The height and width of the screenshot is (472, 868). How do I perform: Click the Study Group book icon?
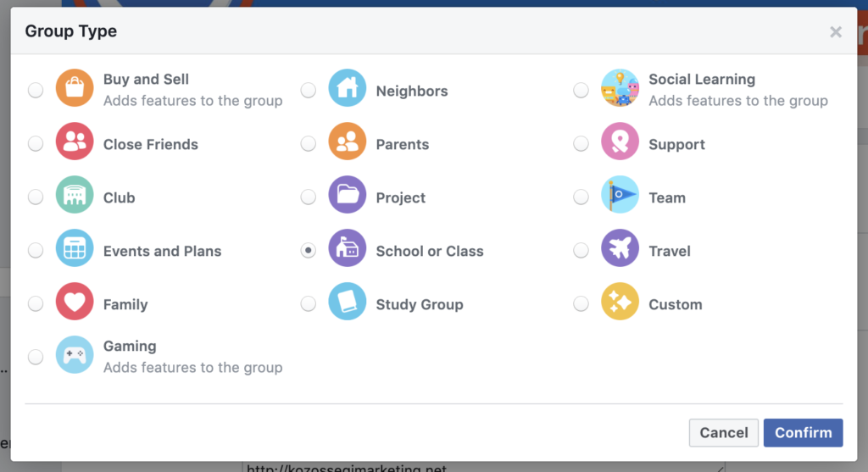347,302
